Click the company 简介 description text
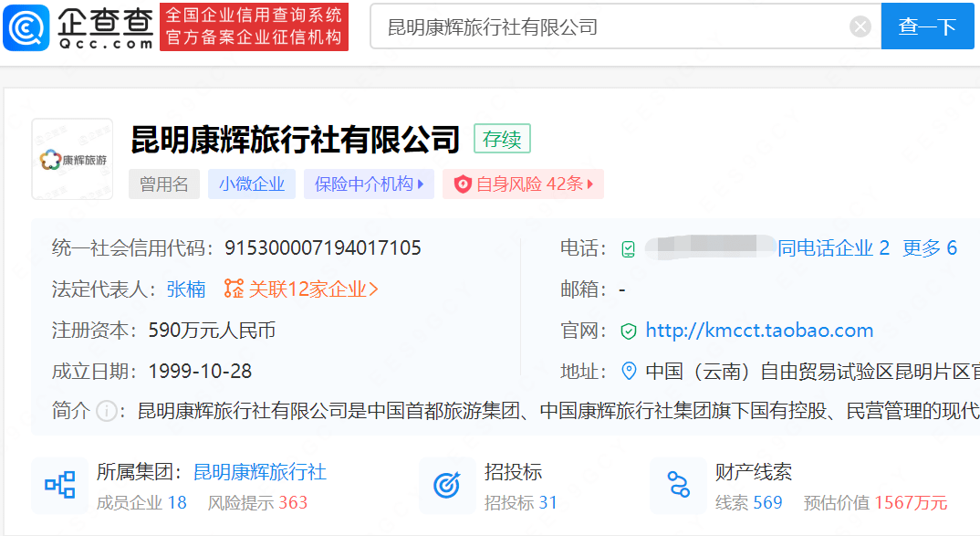980x536 pixels. pyautogui.click(x=558, y=411)
